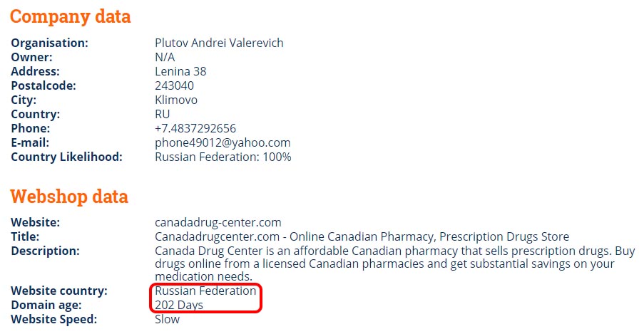Click the Owner N/A value

165,57
